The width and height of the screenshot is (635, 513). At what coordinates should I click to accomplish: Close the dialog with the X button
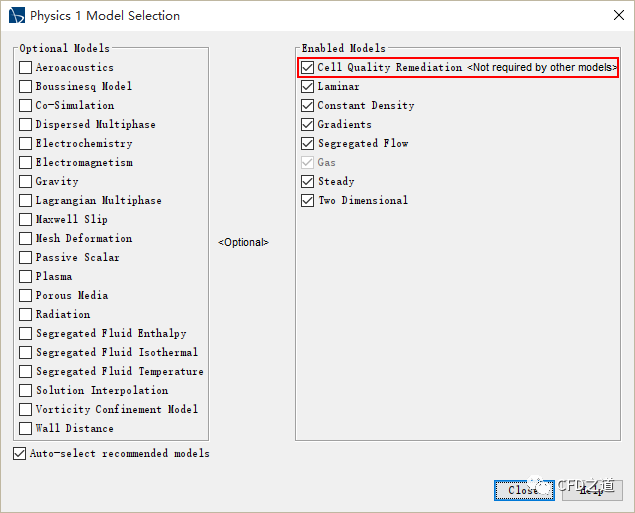(615, 16)
